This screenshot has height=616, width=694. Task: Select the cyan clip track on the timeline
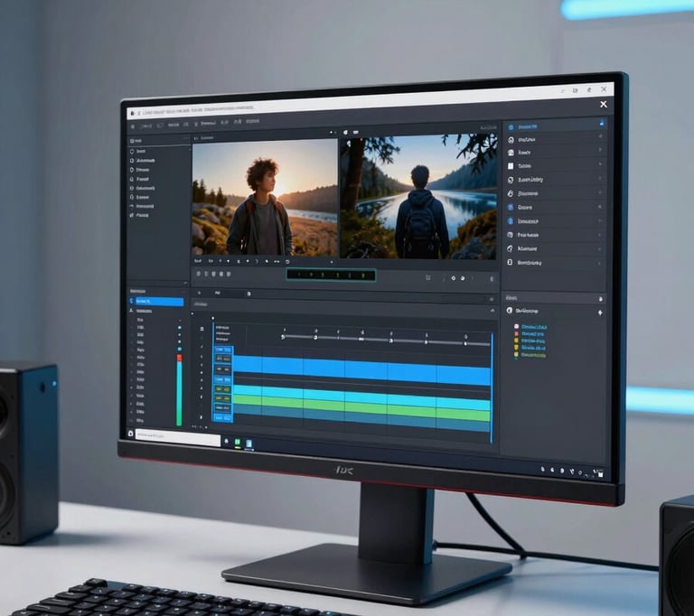click(x=362, y=397)
